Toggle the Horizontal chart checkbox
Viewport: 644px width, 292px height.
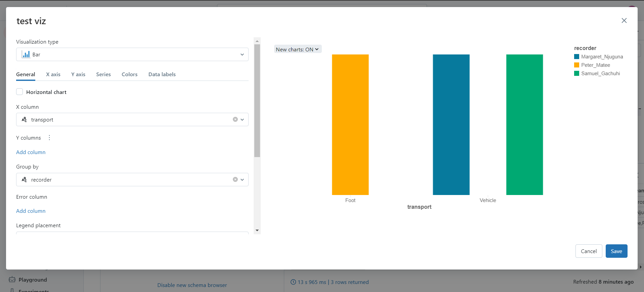point(19,92)
